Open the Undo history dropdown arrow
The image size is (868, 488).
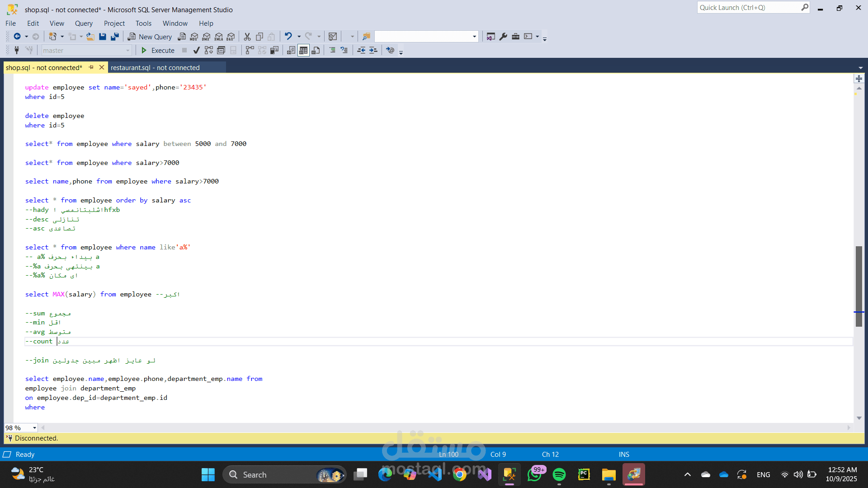point(299,37)
